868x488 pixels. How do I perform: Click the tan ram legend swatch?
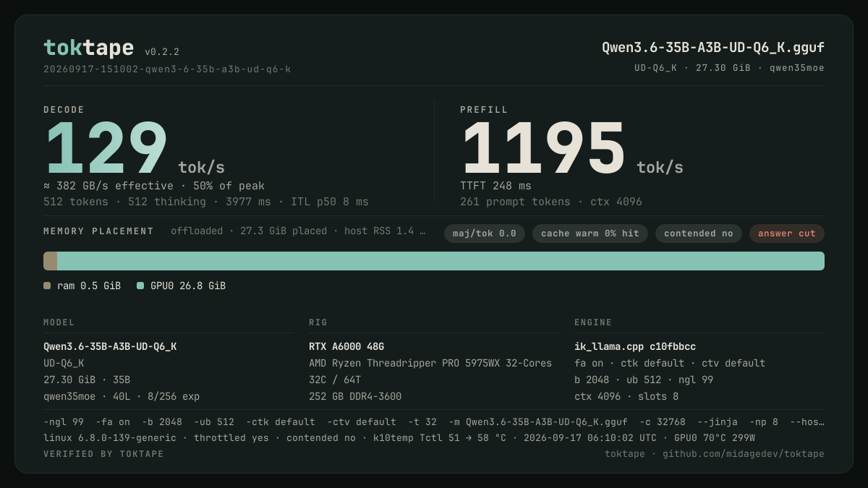[x=47, y=286]
